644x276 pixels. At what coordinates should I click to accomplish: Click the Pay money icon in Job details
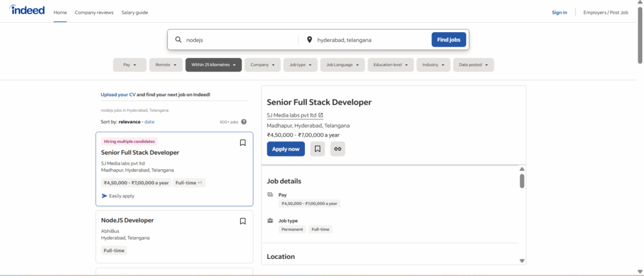click(x=270, y=195)
